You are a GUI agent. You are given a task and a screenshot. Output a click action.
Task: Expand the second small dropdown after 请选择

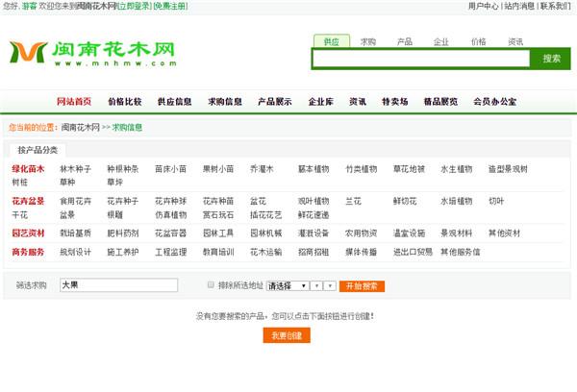pos(317,285)
